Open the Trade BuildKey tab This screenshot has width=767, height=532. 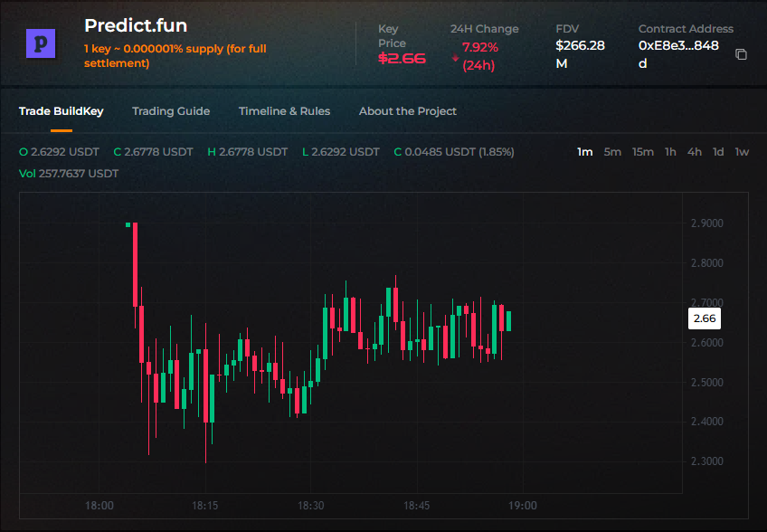click(62, 111)
